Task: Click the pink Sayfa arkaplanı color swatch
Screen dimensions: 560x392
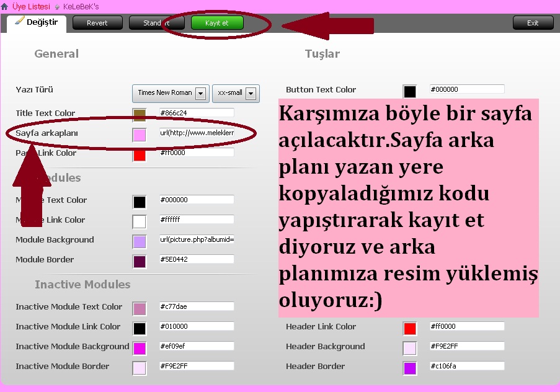Action: click(140, 135)
